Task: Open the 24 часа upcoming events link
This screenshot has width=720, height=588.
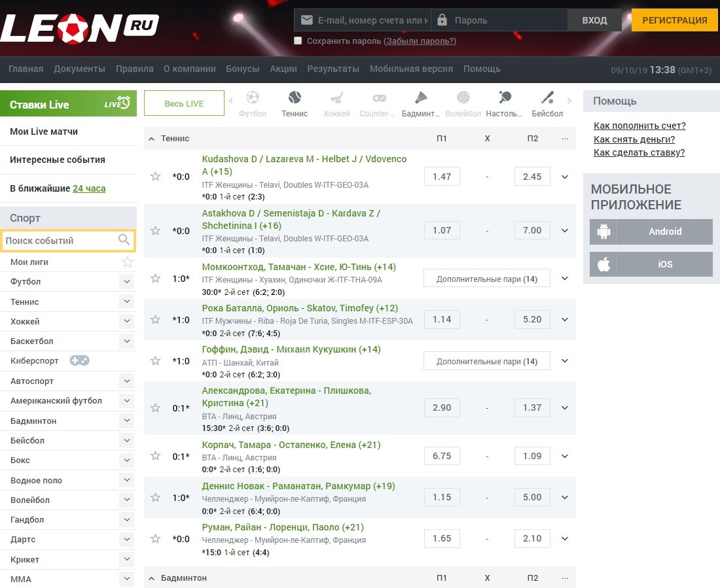Action: coord(89,188)
